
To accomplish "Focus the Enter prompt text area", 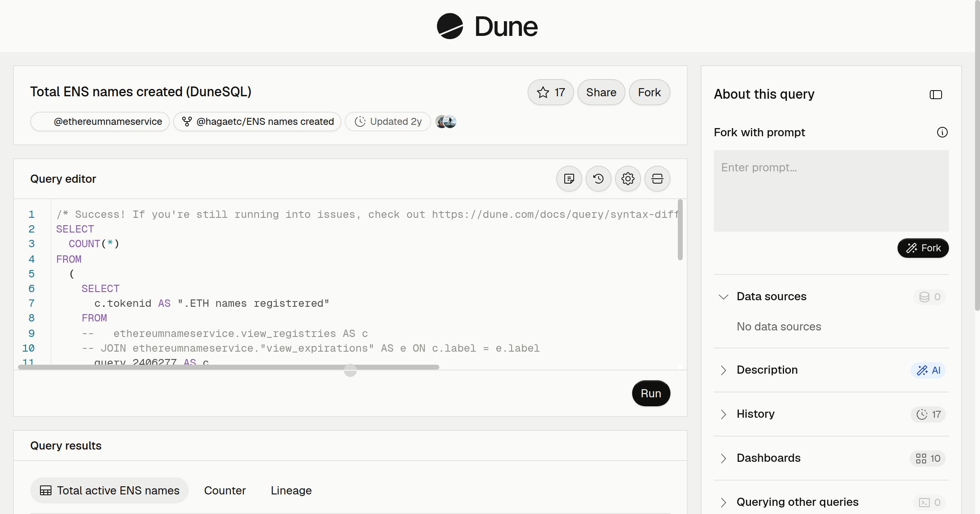I will point(831,191).
